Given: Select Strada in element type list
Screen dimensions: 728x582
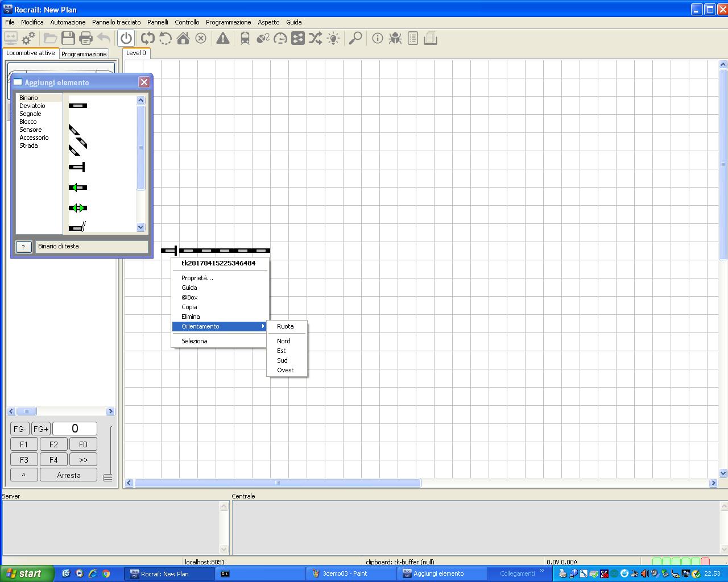Looking at the screenshot, I should pos(28,145).
